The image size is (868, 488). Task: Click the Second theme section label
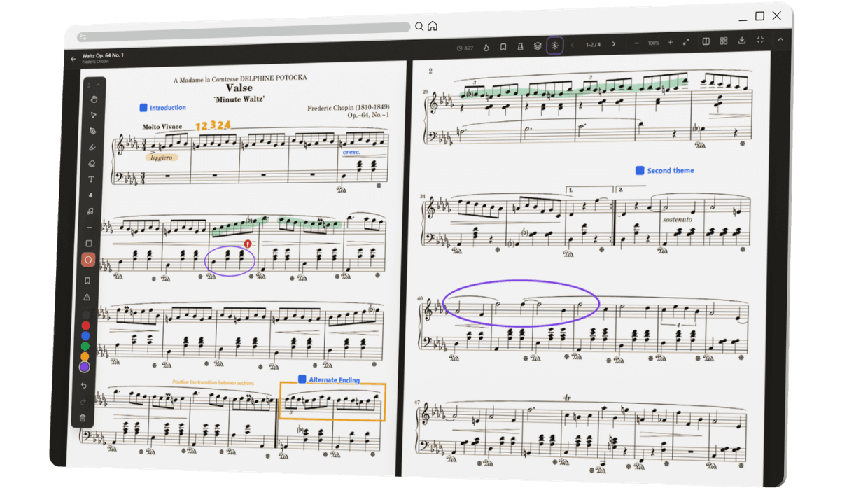point(665,170)
